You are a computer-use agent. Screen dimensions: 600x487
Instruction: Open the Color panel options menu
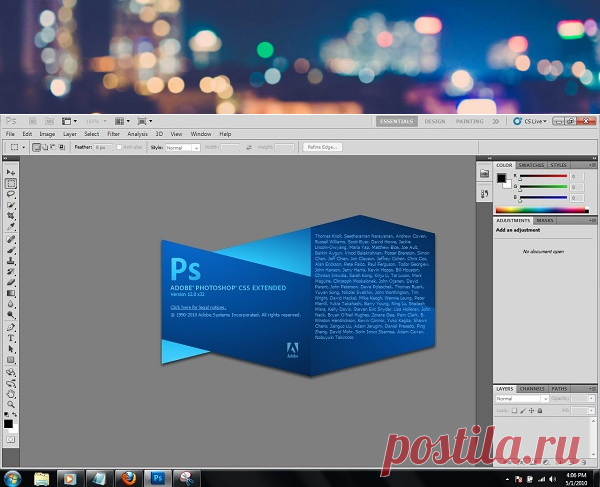(593, 165)
